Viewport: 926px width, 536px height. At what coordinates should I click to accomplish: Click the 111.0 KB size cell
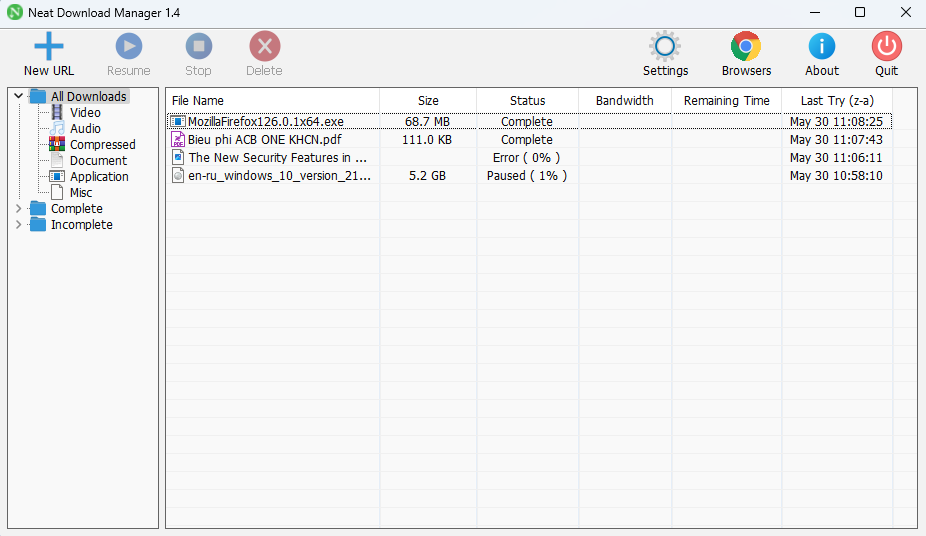pos(427,139)
